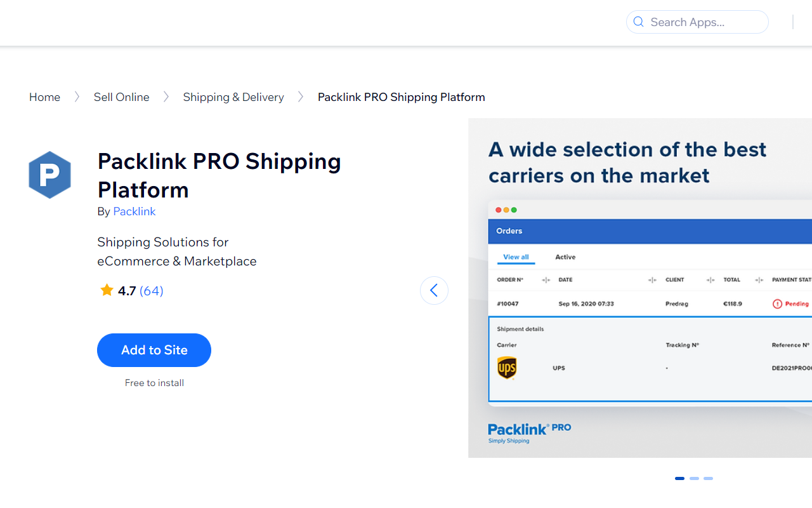Select the Active orders tab
This screenshot has width=812, height=508.
pyautogui.click(x=565, y=257)
